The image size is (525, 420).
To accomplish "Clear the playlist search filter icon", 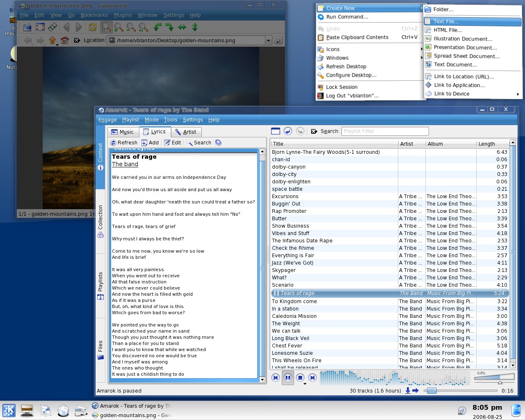I will tap(314, 131).
